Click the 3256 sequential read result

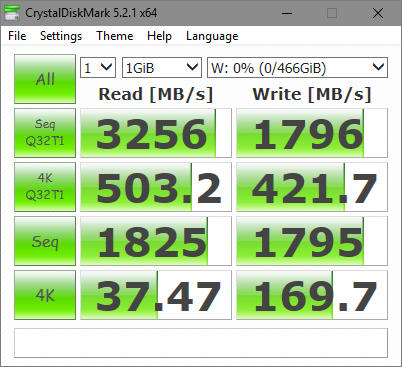tap(156, 133)
